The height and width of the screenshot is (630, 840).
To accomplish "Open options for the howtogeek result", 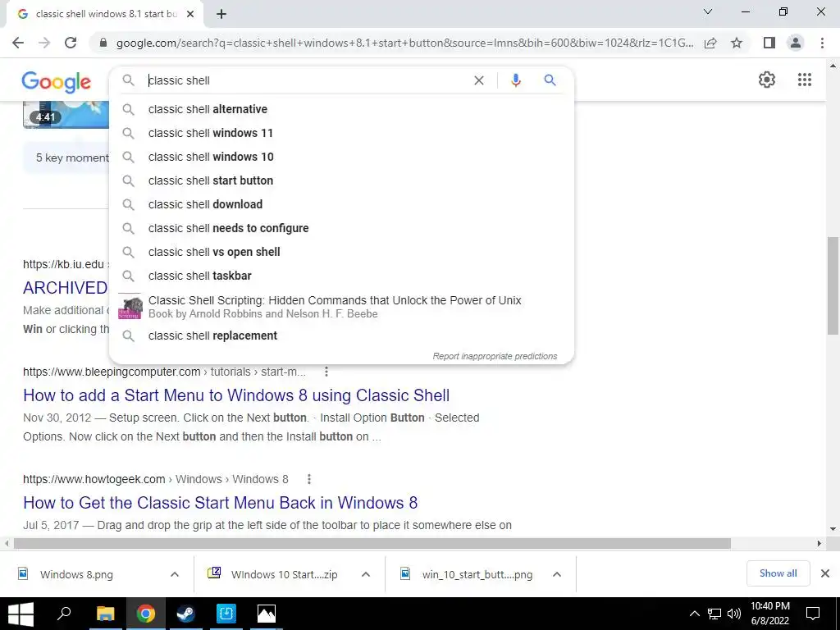I will 309,479.
